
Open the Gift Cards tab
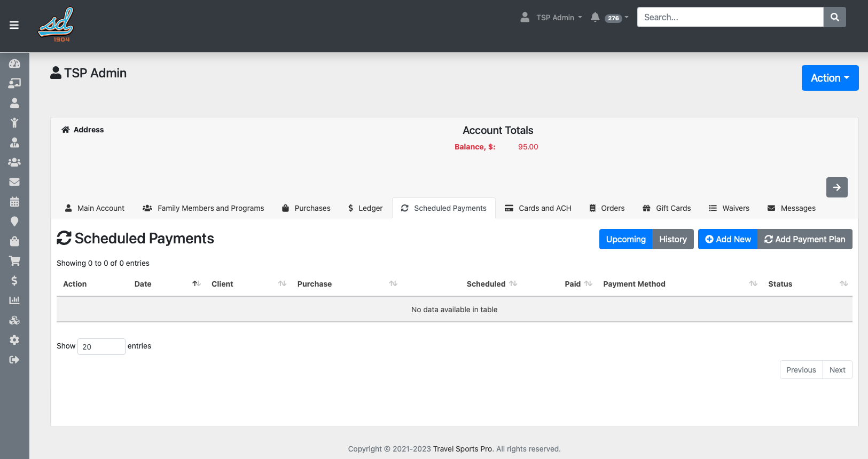click(667, 208)
